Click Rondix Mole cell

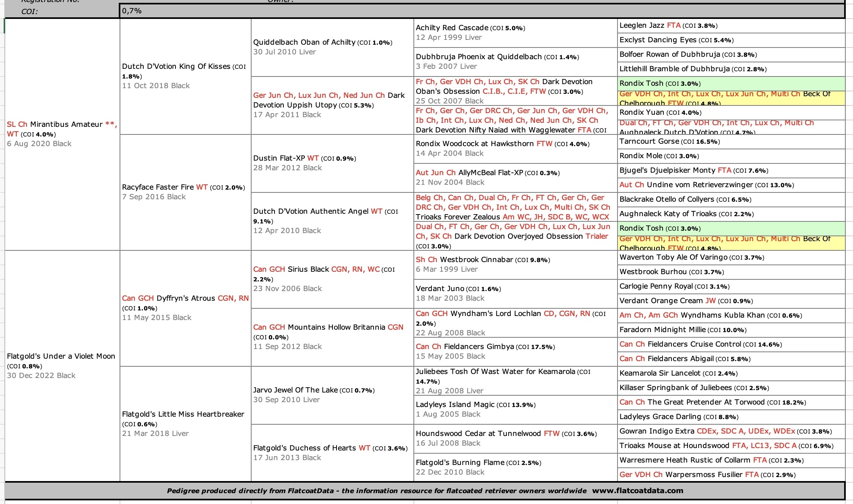pyautogui.click(x=731, y=156)
